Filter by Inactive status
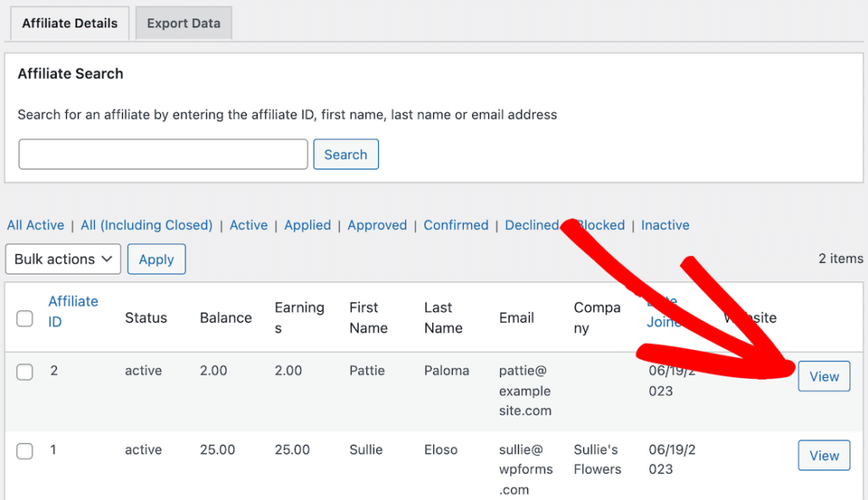868x500 pixels. coord(665,225)
